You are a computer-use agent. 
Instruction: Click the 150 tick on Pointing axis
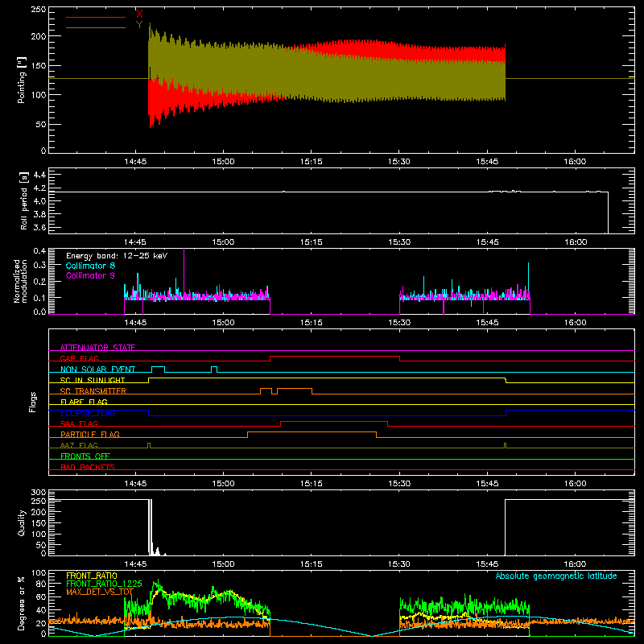tap(39, 66)
